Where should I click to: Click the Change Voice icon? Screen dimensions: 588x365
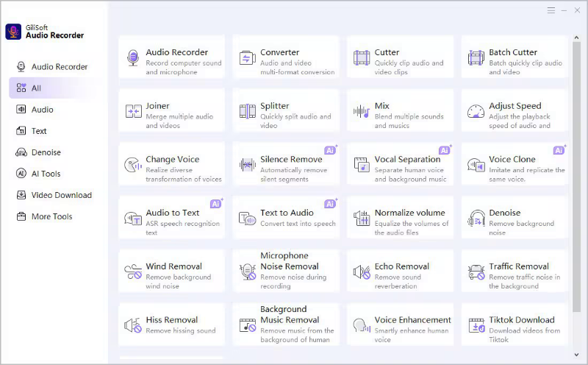[133, 165]
